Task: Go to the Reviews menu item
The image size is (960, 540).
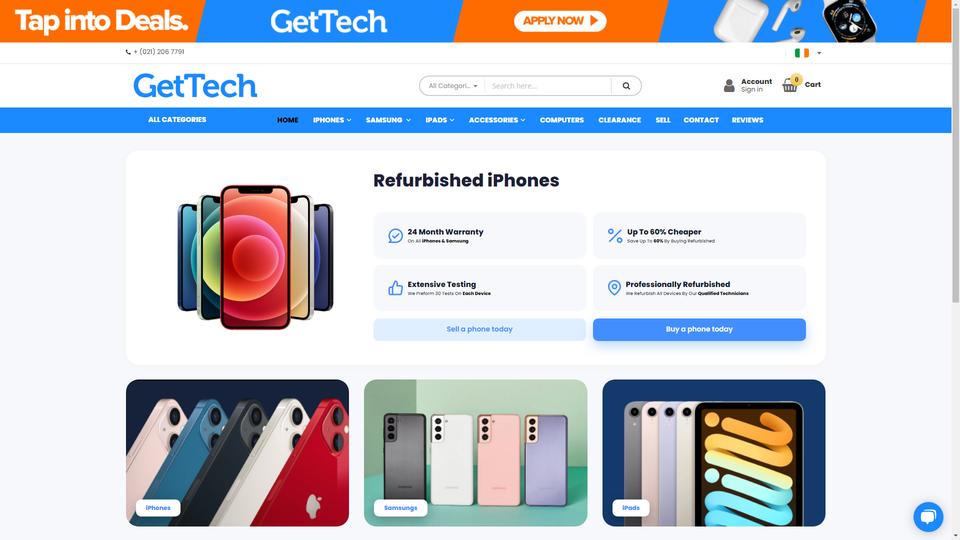Action: [x=747, y=120]
